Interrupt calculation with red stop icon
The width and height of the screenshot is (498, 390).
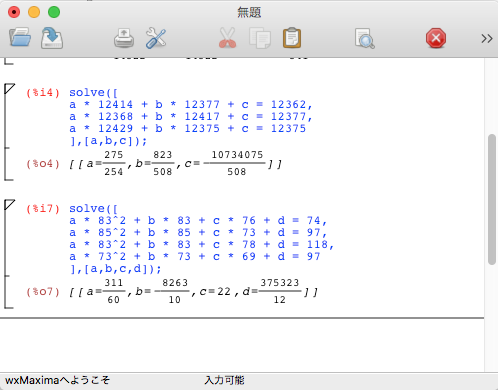(436, 38)
